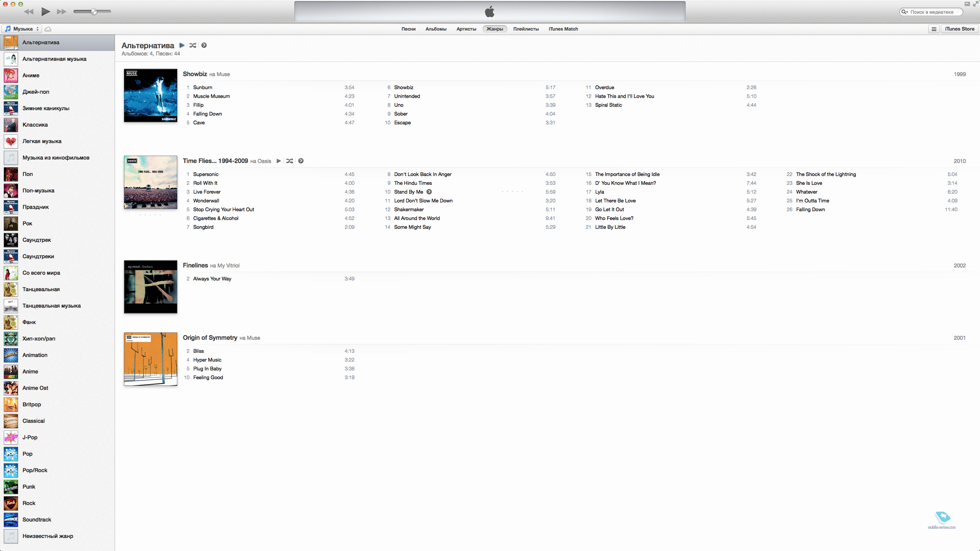
Task: Open the iTunes Store button
Action: [x=959, y=29]
